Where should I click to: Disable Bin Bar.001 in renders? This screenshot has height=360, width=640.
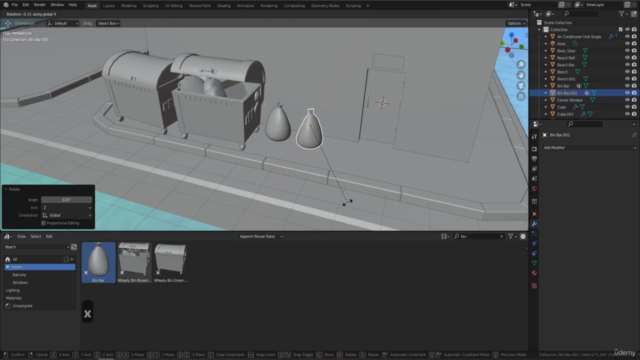coord(634,93)
